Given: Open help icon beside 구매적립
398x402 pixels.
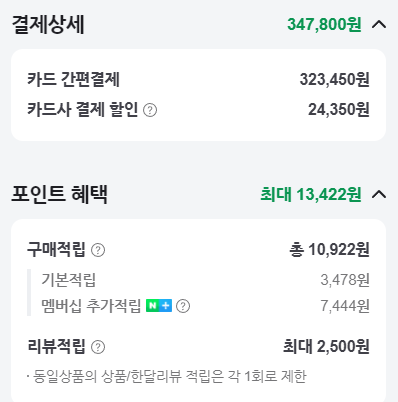Looking at the screenshot, I should point(98,250).
